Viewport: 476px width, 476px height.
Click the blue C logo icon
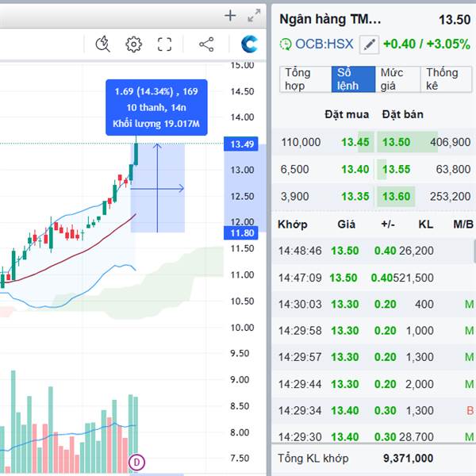pos(249,44)
